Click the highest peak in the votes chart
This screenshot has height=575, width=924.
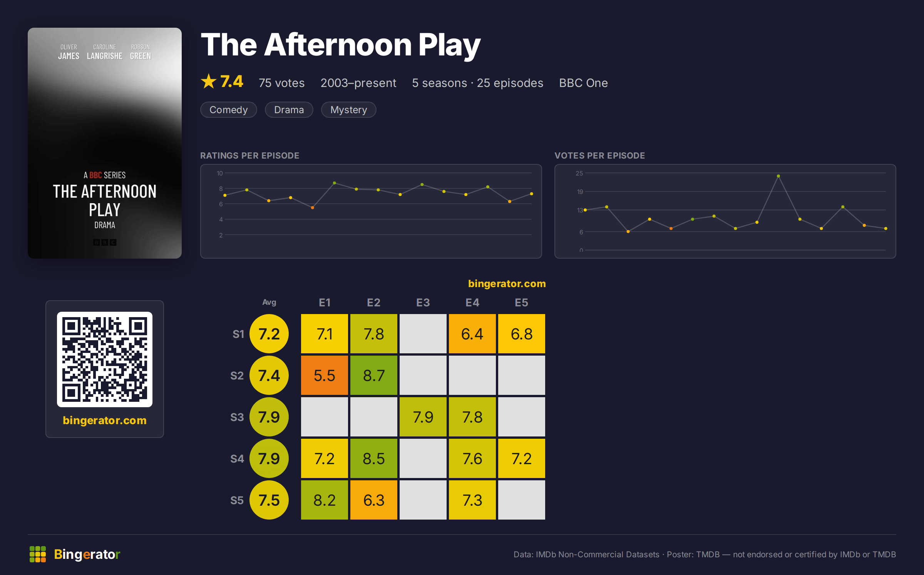(778, 176)
